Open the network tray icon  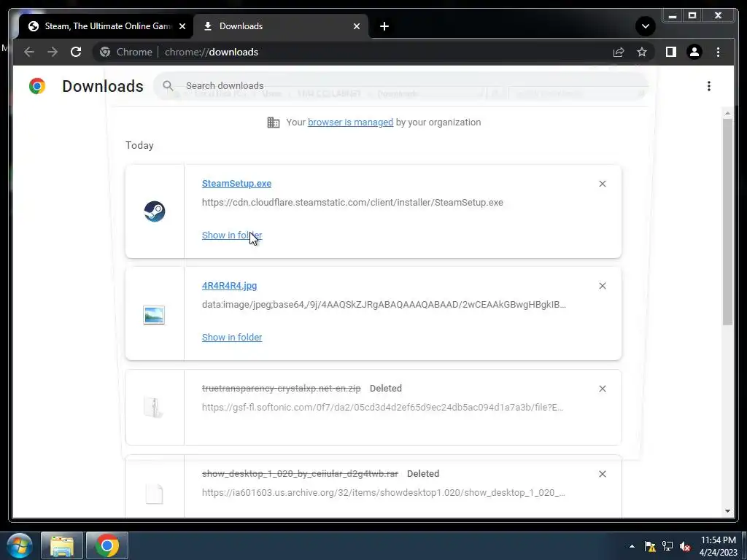(667, 546)
